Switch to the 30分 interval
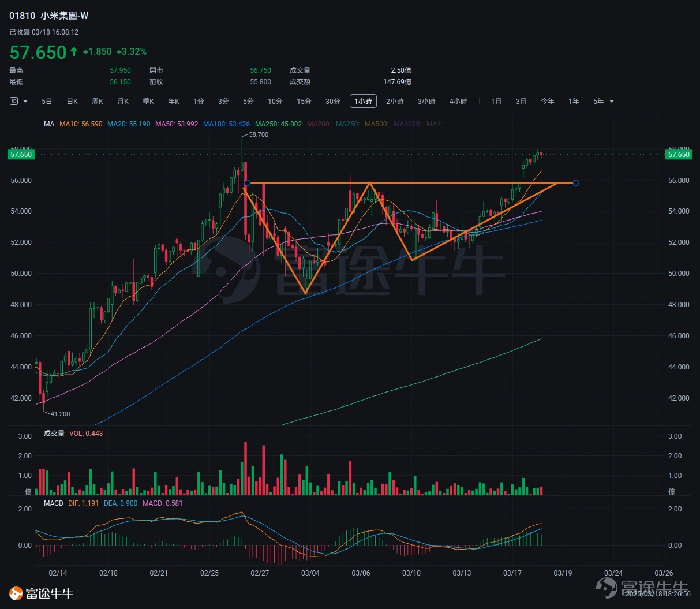The image size is (700, 609). coord(333,102)
